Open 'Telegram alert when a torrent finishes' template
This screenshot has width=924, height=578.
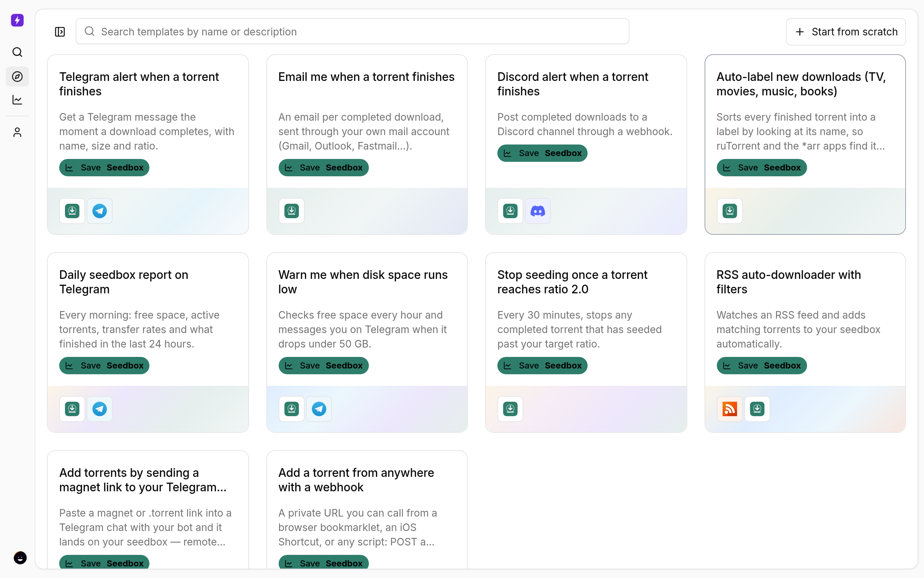(139, 84)
